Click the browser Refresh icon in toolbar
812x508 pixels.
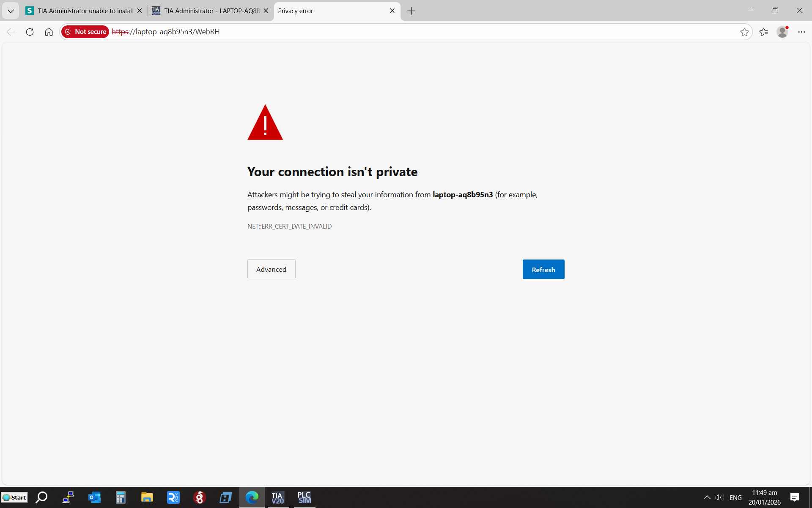pos(30,32)
